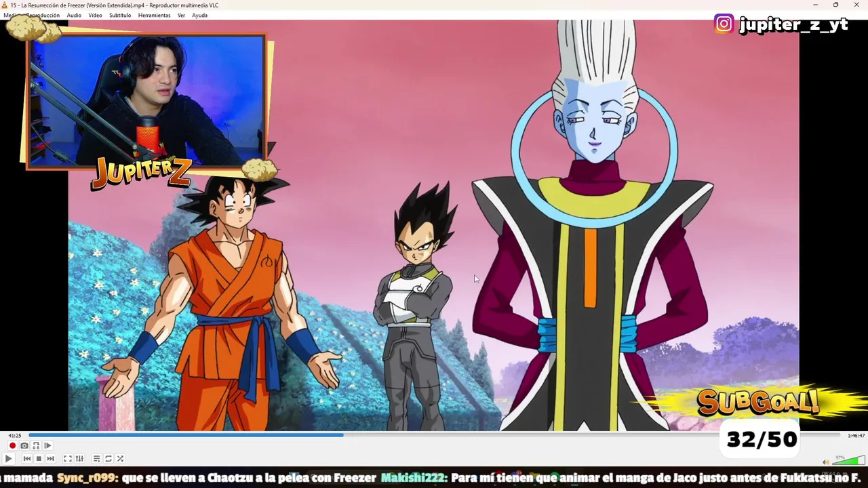Minimize the VLC window
This screenshot has width=868, height=488.
coord(815,5)
